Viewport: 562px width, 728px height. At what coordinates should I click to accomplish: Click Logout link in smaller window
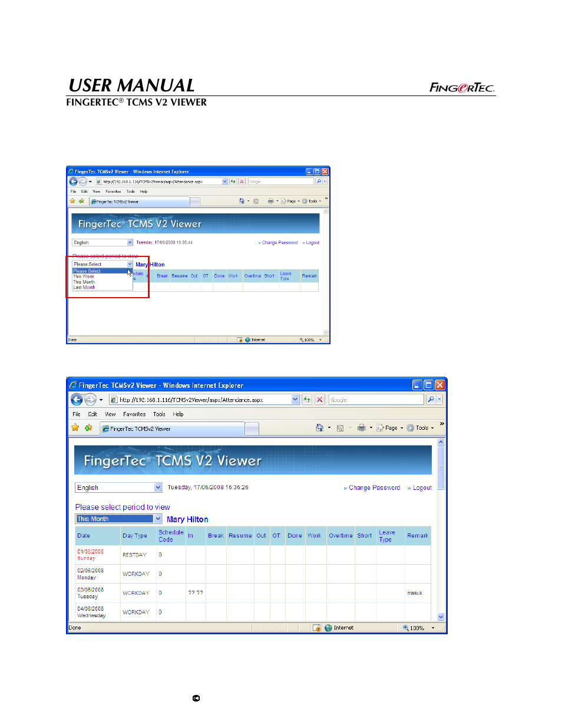coord(313,243)
